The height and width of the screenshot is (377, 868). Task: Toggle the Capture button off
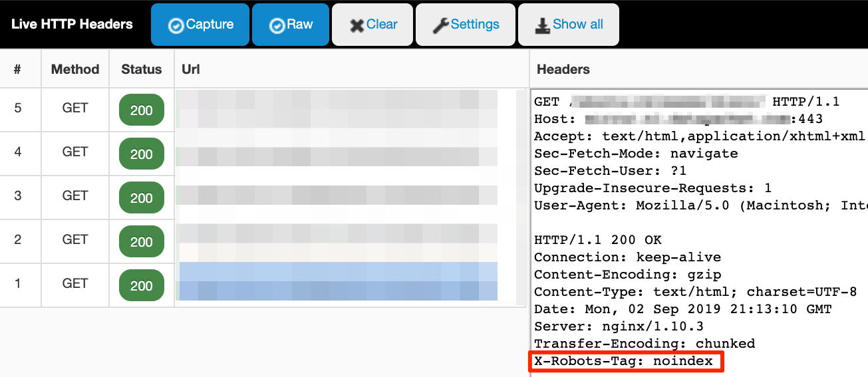200,25
